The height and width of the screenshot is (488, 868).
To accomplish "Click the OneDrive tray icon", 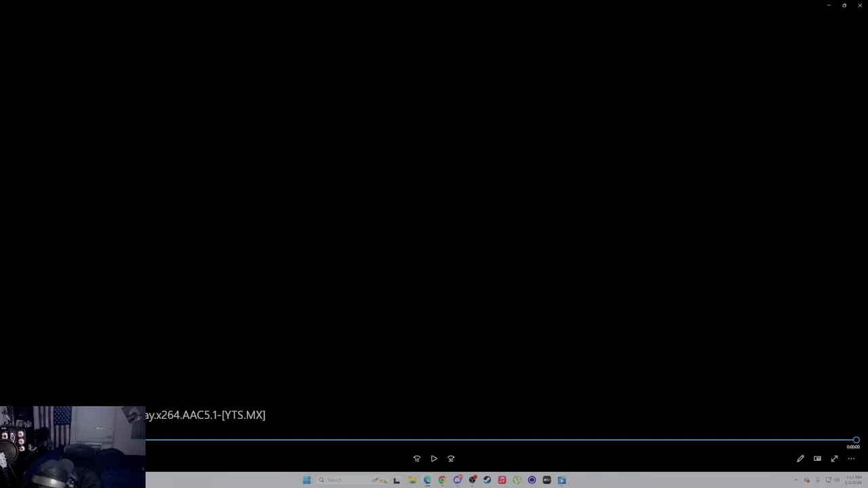I will (x=807, y=480).
